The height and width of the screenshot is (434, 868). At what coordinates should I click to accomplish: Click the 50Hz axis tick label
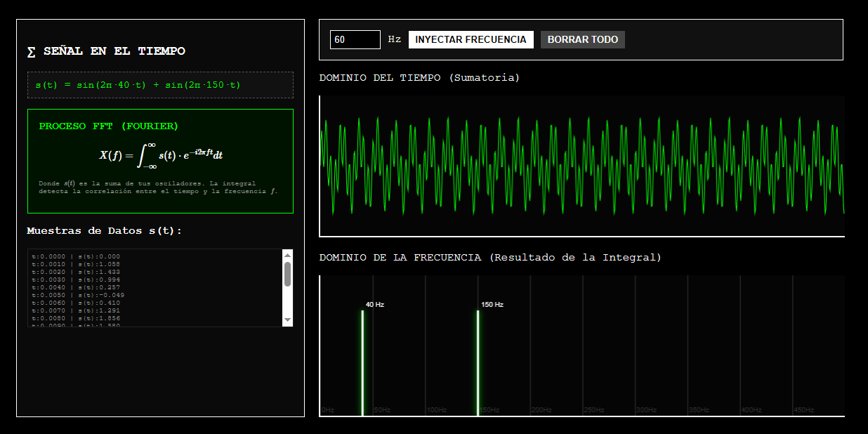382,409
